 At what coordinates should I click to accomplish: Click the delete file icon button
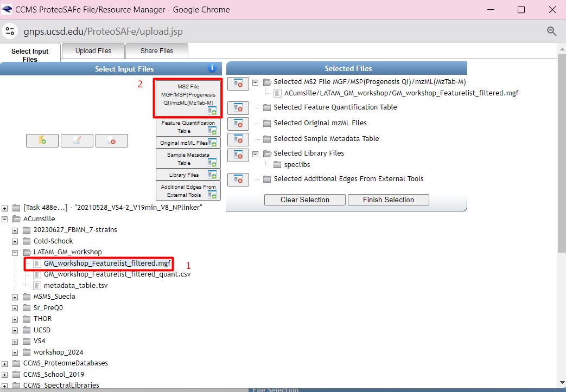[112, 140]
